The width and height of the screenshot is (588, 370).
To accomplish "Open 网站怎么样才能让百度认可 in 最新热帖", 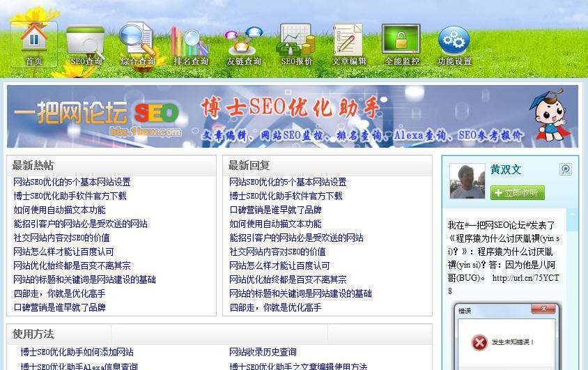I will pos(63,252).
